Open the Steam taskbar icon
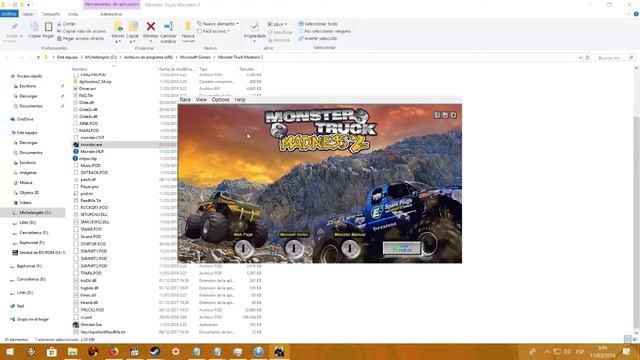Screen dimensions: 640x360 (155, 351)
